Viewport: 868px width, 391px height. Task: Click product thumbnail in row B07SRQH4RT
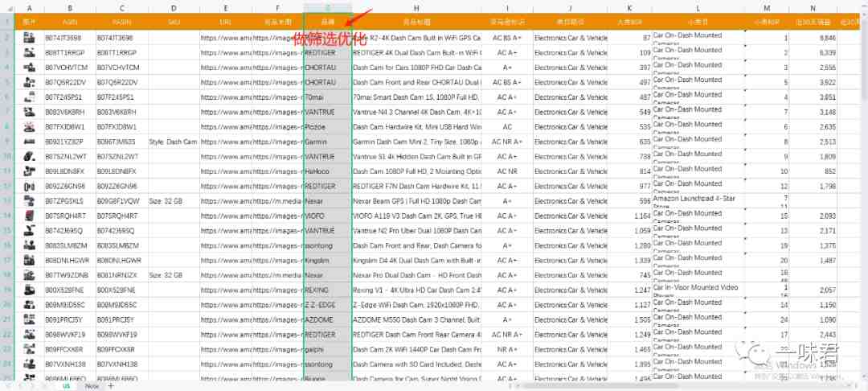coord(30,216)
